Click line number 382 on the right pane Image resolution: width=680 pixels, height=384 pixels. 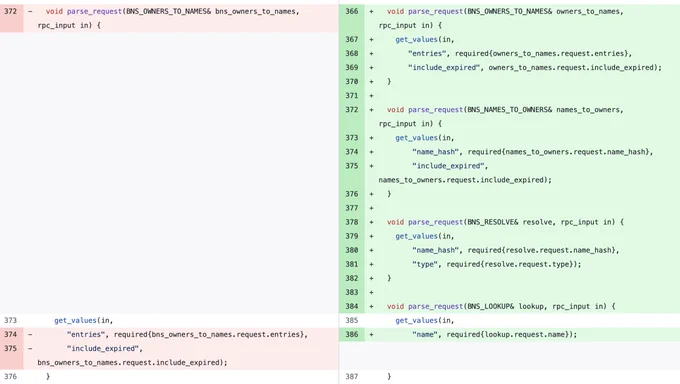[x=352, y=278]
